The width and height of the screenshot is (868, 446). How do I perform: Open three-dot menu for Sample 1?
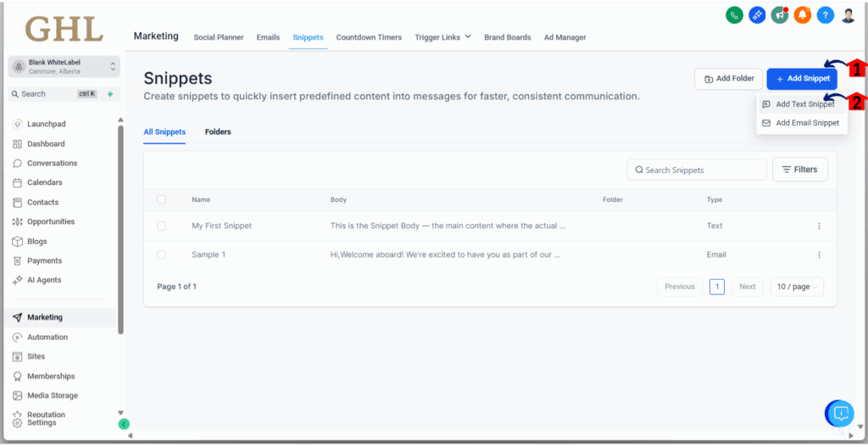[820, 255]
